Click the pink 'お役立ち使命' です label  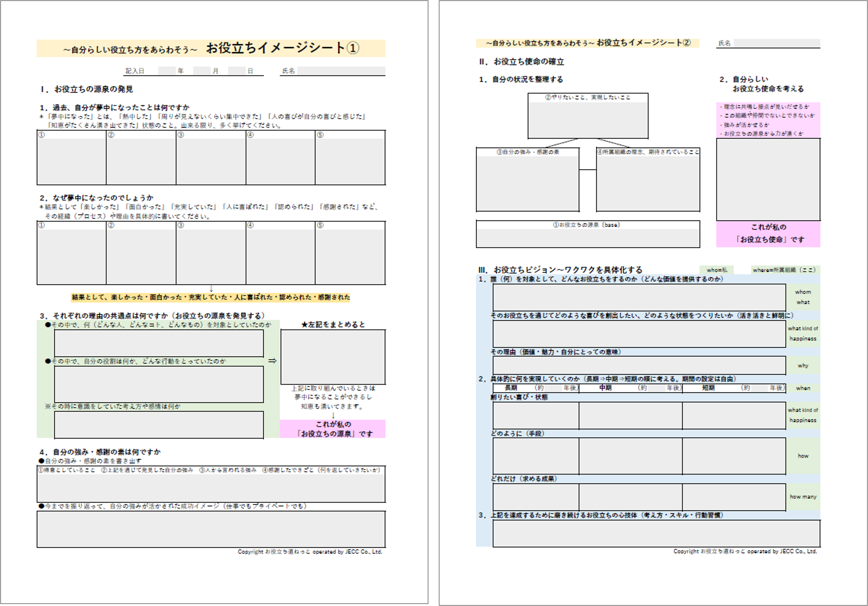click(x=768, y=234)
